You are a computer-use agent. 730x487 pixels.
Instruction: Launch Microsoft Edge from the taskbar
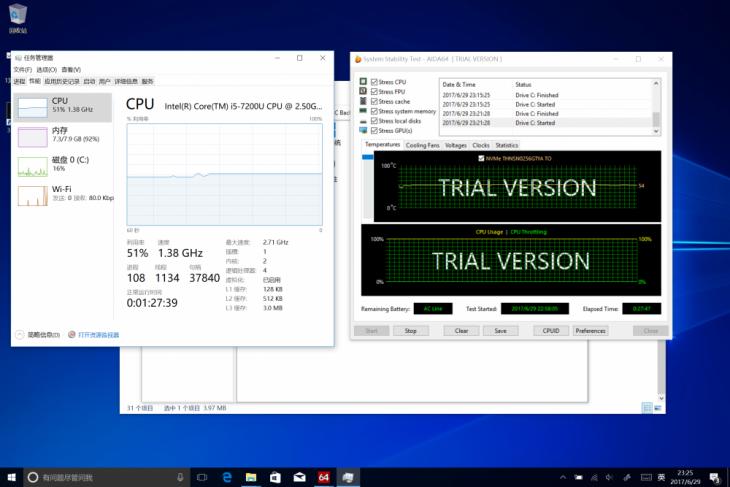pos(227,477)
